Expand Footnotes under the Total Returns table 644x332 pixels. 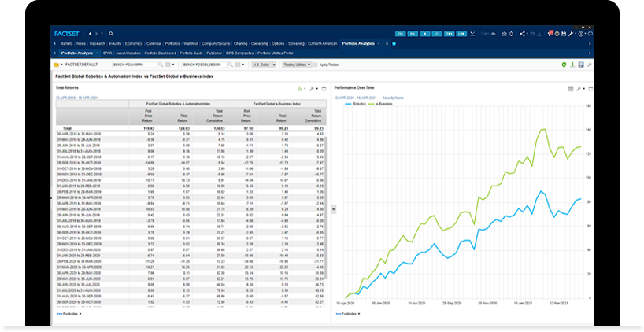tap(69, 314)
